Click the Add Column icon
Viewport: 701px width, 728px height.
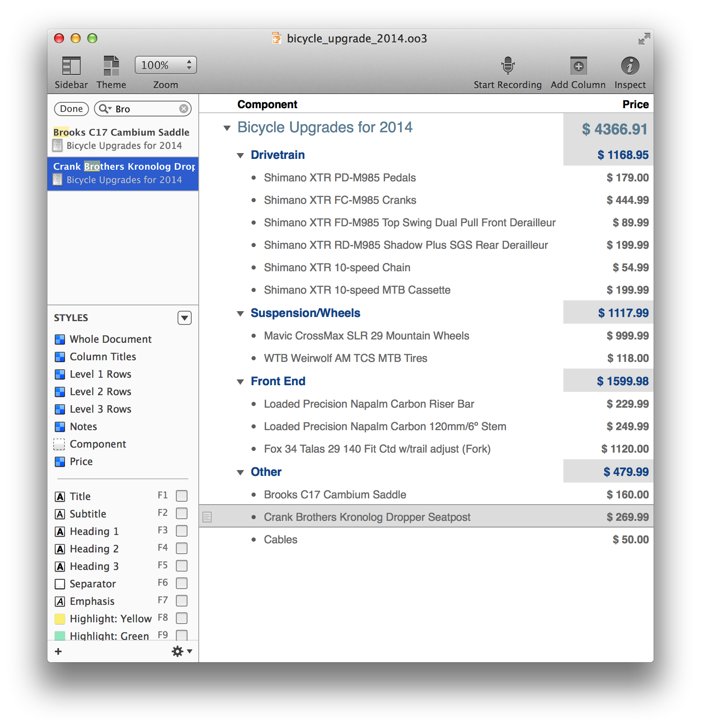point(578,66)
